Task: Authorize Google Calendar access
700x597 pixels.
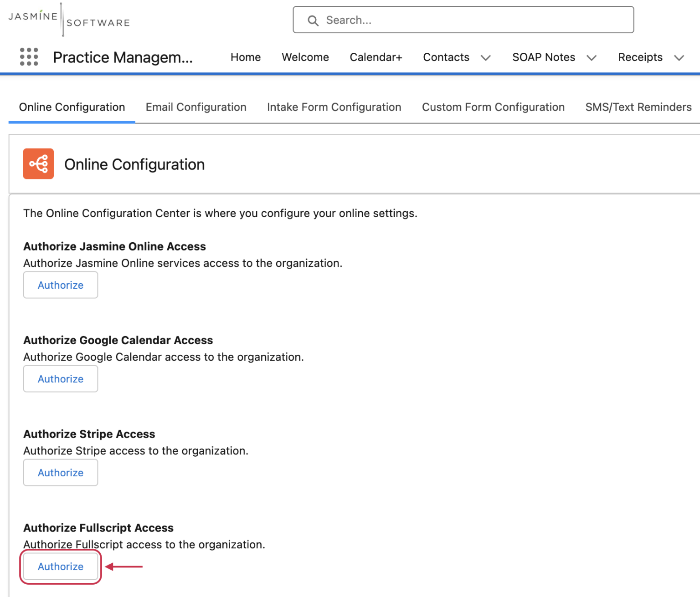Action: (x=60, y=378)
